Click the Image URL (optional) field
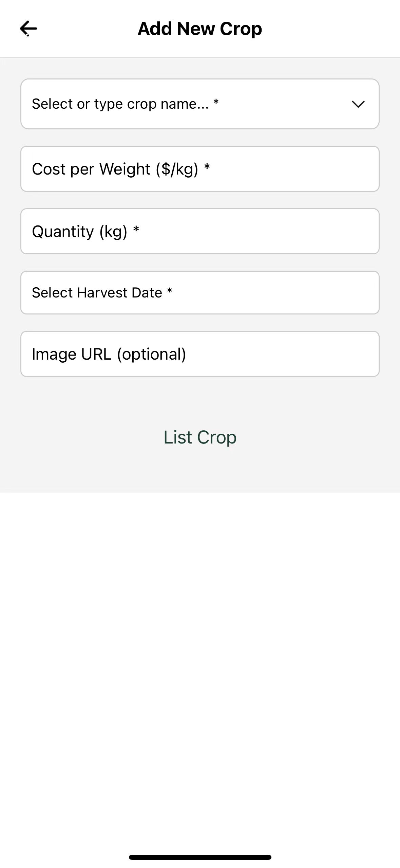400x868 pixels. point(200,354)
